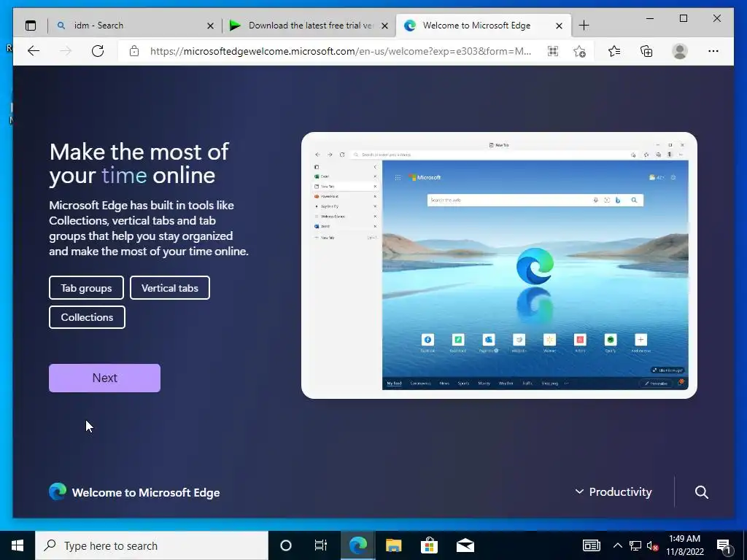The height and width of the screenshot is (560, 747).
Task: Click the Edge logo in page footer
Action: pos(58,491)
